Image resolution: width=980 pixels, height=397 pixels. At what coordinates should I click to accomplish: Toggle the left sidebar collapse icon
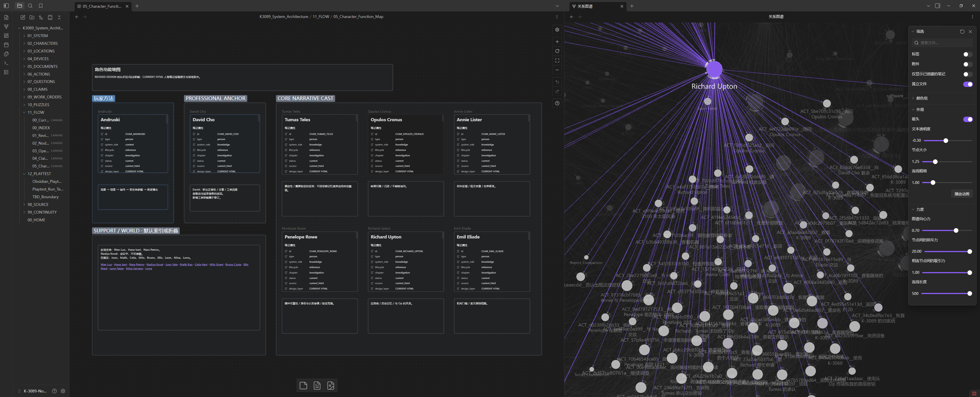(6, 6)
